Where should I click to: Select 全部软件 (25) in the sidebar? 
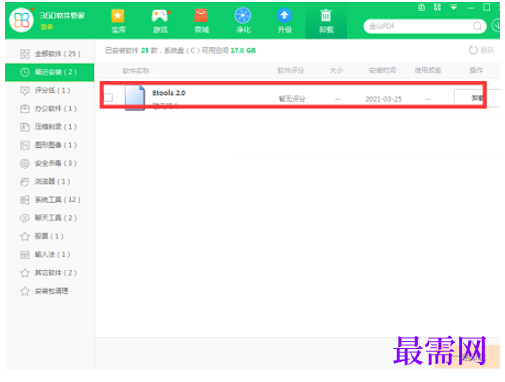click(x=50, y=54)
